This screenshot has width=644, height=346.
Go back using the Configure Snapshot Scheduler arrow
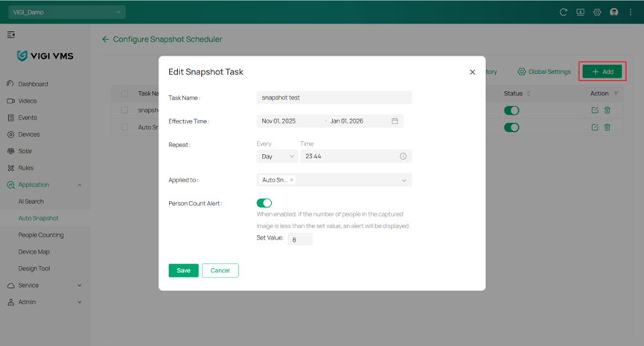click(x=106, y=39)
